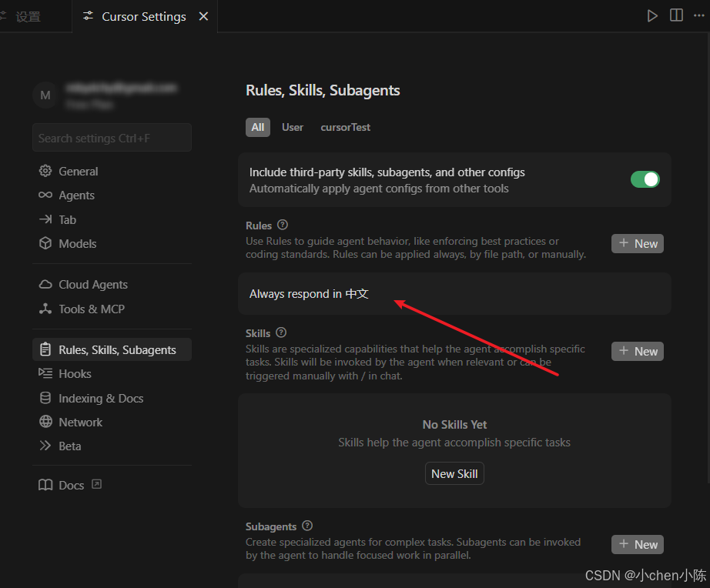Open General settings label
This screenshot has height=588, width=710.
click(79, 171)
